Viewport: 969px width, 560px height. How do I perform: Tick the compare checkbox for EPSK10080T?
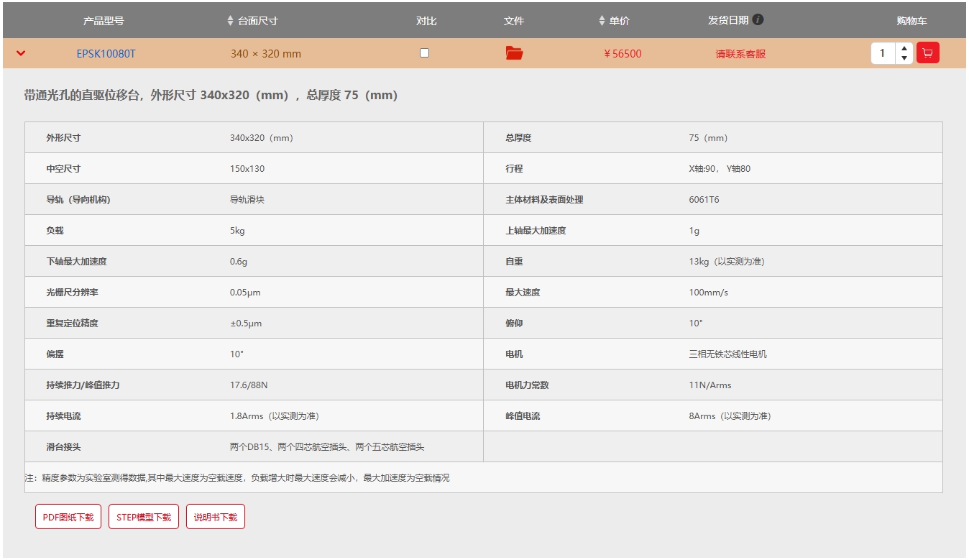[x=424, y=53]
